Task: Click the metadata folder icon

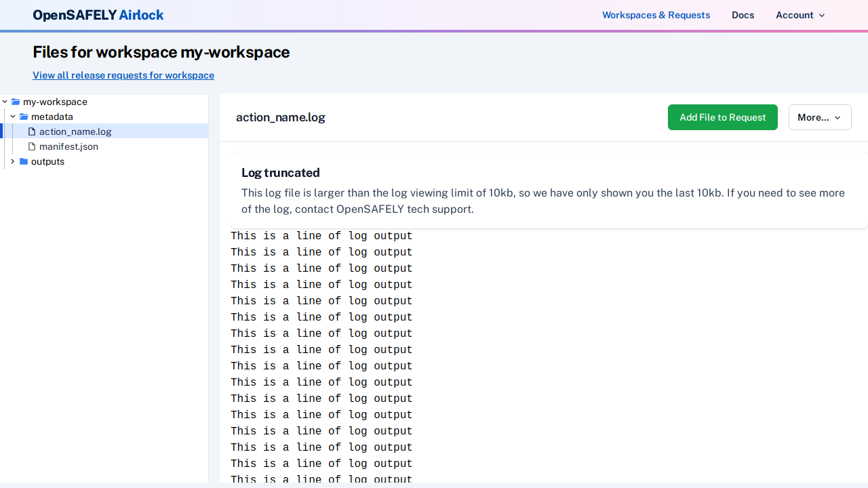Action: pyautogui.click(x=24, y=117)
